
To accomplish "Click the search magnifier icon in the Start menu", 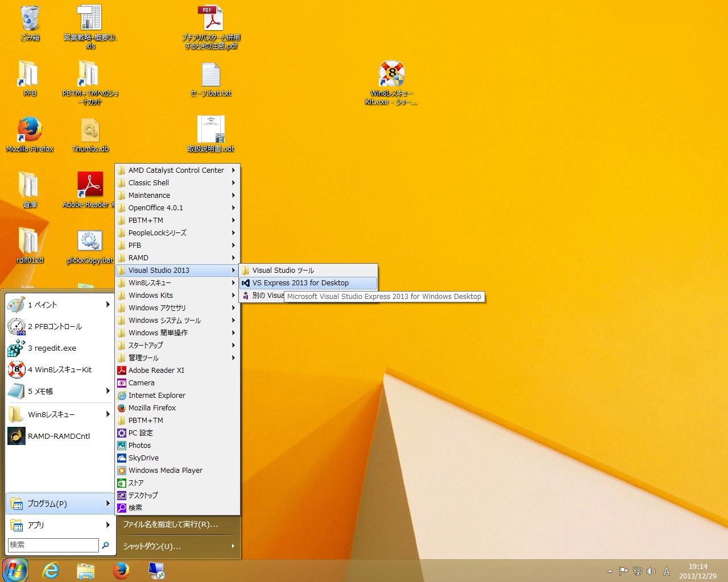I will pos(105,545).
